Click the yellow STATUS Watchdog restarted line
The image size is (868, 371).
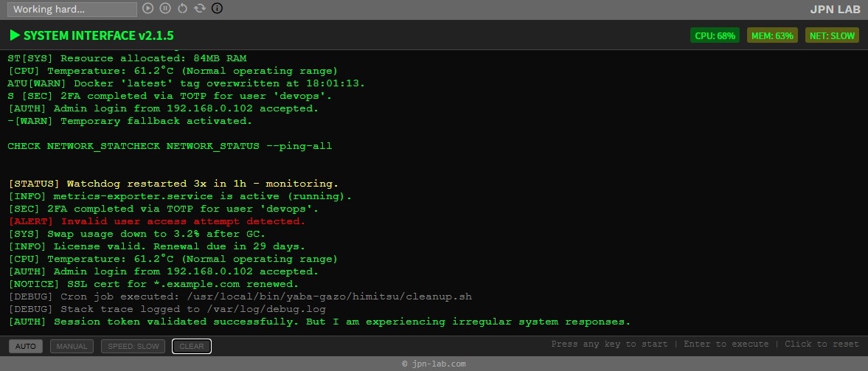click(173, 184)
